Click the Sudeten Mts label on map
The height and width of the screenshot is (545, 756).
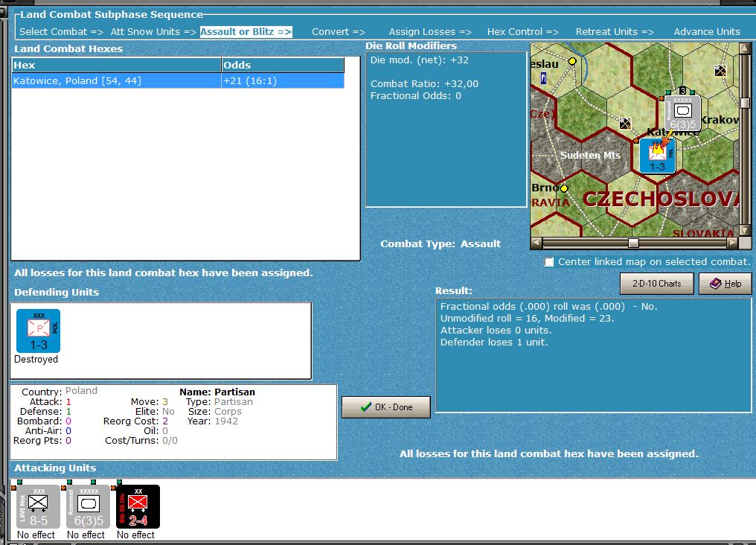click(x=590, y=156)
